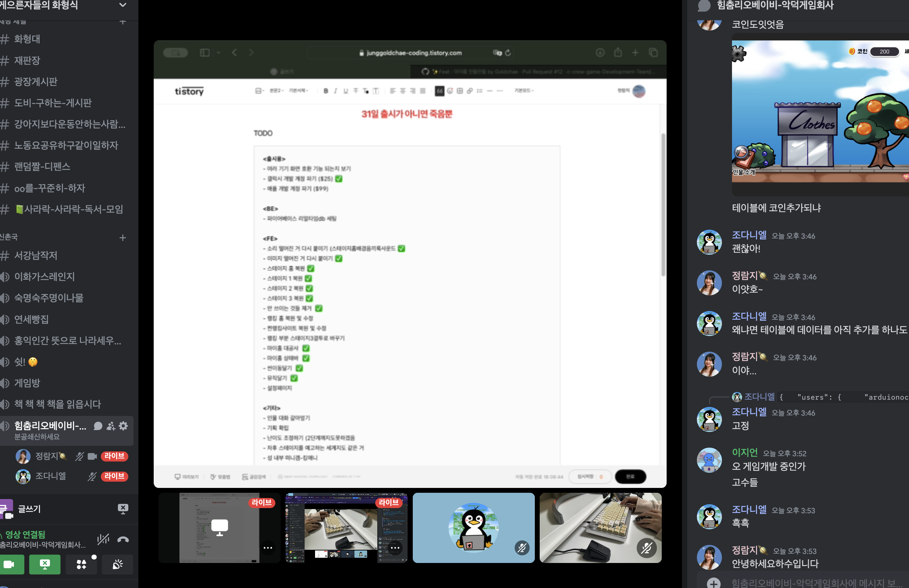Switch to the GitHub Pull Request #12 tab
This screenshot has height=588, width=909.
click(x=538, y=72)
